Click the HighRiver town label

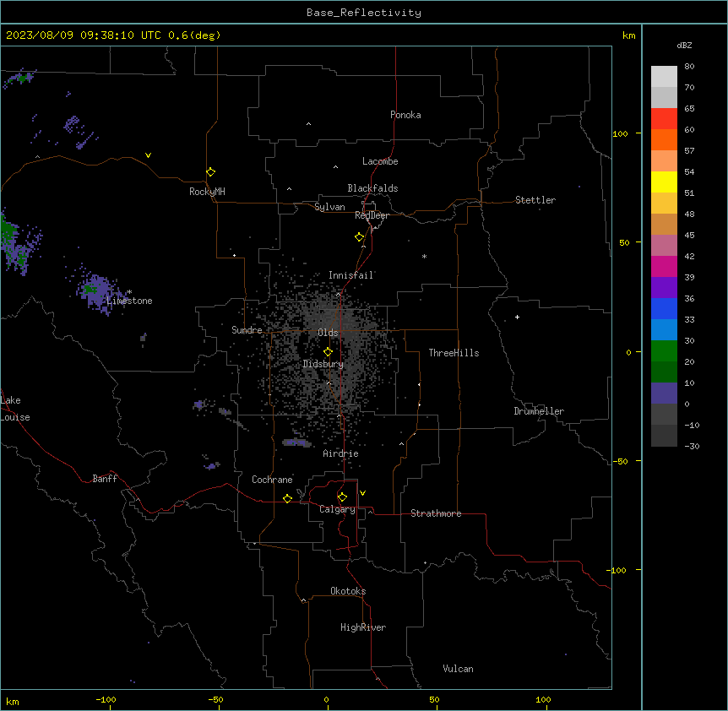(363, 627)
